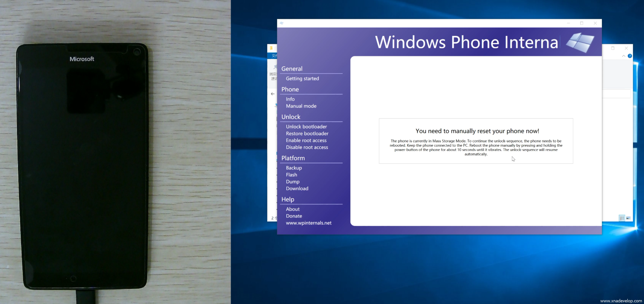Click the Explorer search box

pyautogui.click(x=616, y=94)
